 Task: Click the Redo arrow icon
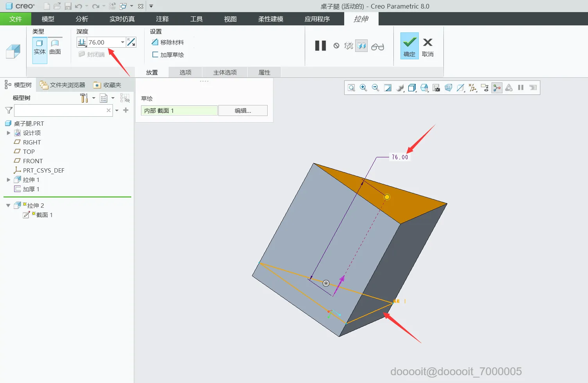pos(96,6)
